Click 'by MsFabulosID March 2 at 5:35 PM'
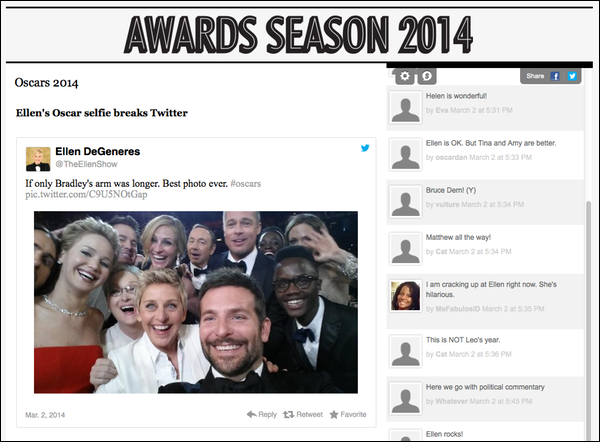The width and height of the screenshot is (600, 442). 485,309
